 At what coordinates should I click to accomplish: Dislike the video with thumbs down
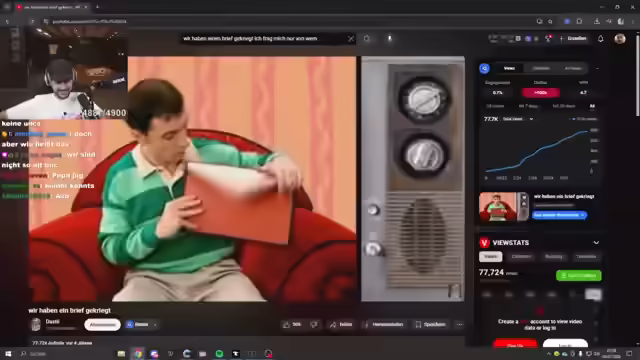[x=314, y=324]
